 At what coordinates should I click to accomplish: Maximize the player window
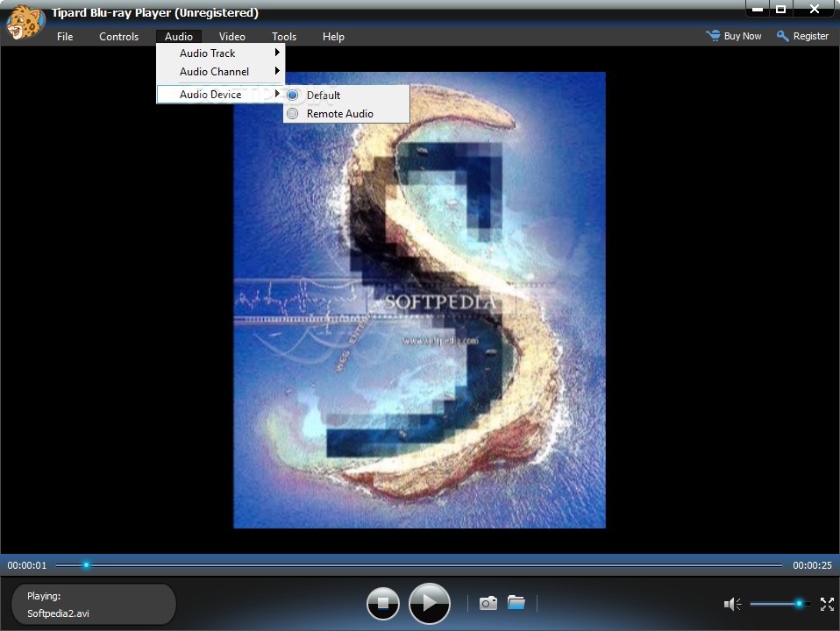[x=781, y=9]
